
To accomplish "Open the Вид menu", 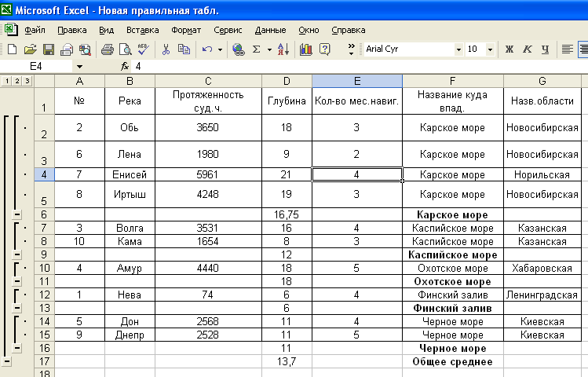I will (x=107, y=30).
